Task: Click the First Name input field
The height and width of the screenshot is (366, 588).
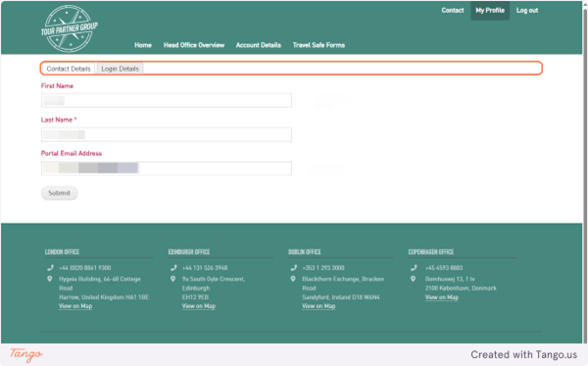Action: [x=167, y=101]
